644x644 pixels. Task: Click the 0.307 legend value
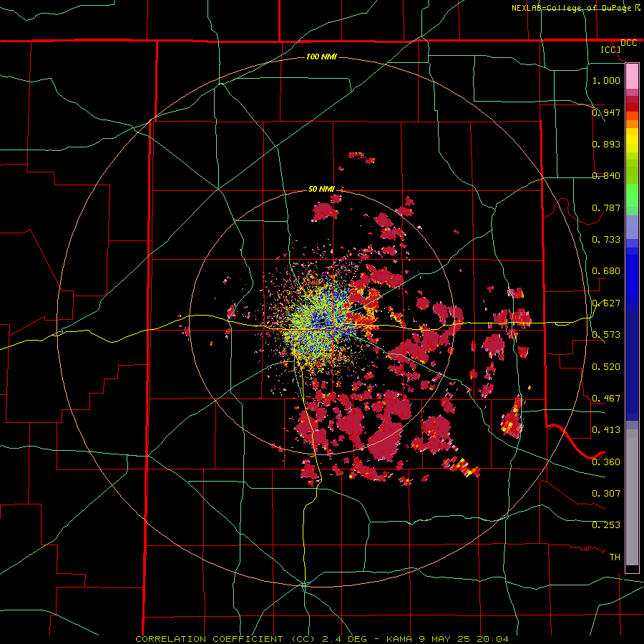(606, 494)
